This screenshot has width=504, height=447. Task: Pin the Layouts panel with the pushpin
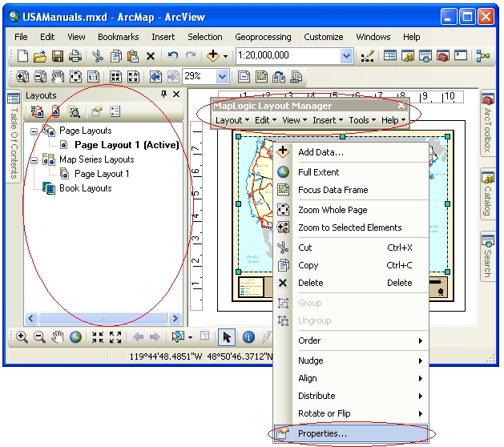(x=164, y=94)
